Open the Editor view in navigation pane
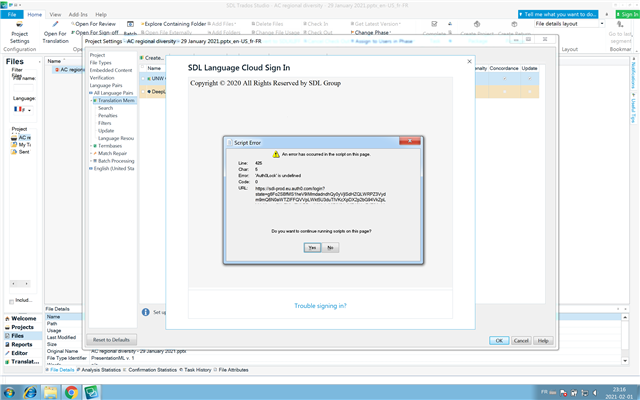 pos(22,353)
